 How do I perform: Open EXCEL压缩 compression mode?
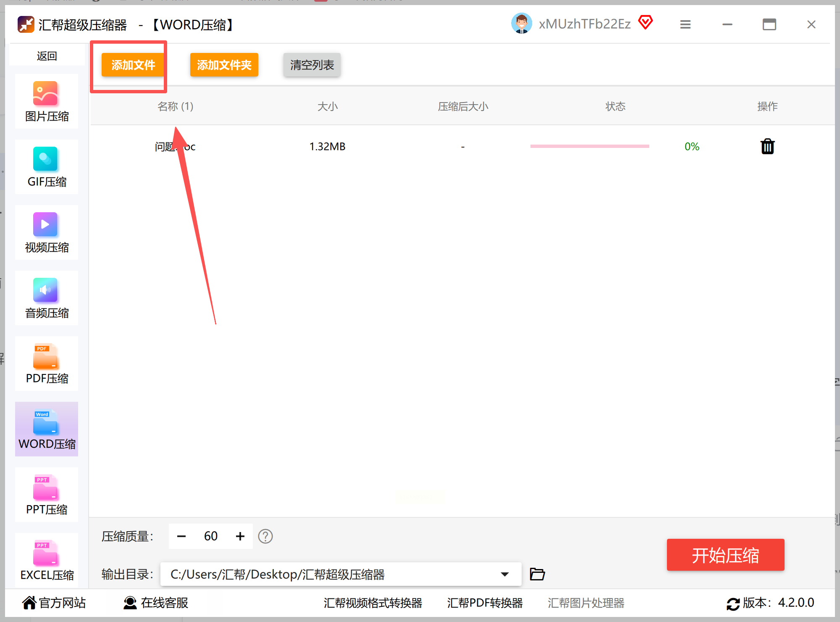(x=47, y=560)
